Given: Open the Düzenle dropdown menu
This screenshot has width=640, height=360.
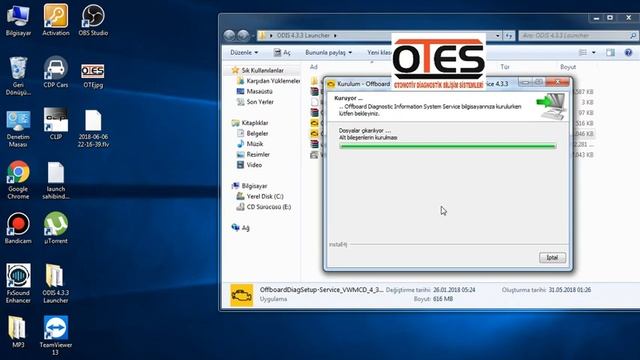Looking at the screenshot, I should [x=244, y=53].
